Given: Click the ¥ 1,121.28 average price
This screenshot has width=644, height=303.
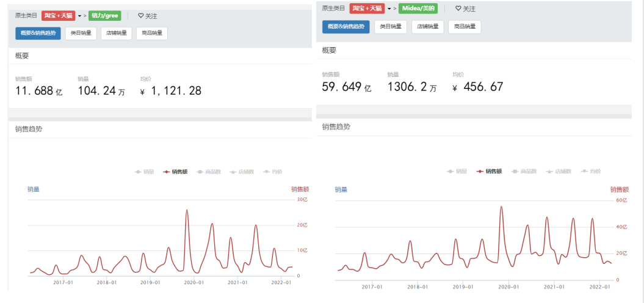Looking at the screenshot, I should click(171, 91).
